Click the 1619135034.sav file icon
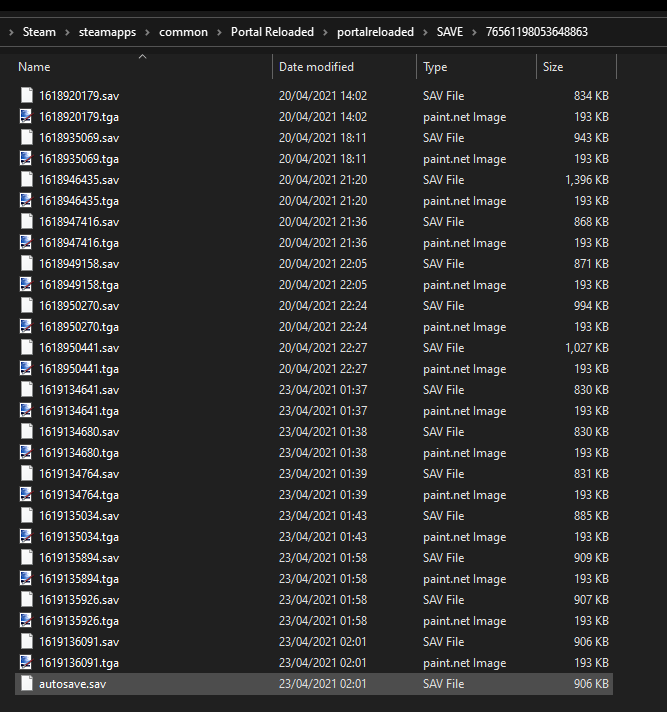 click(26, 516)
